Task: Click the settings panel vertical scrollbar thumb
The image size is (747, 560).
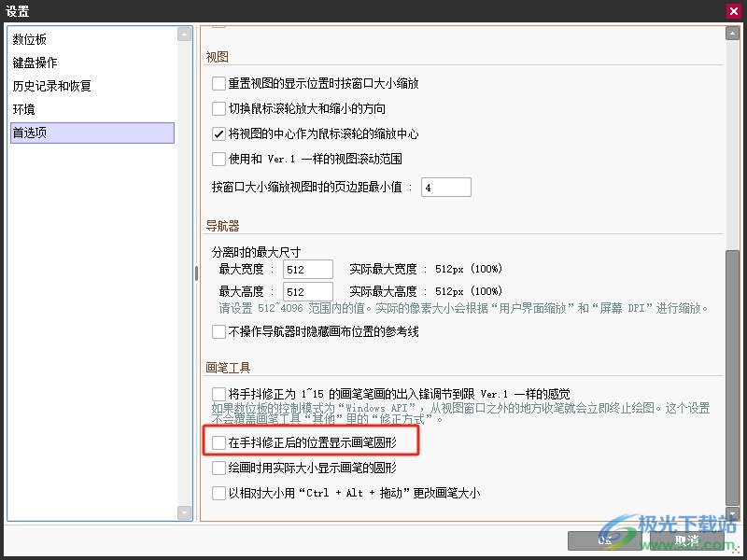Action: point(732,378)
